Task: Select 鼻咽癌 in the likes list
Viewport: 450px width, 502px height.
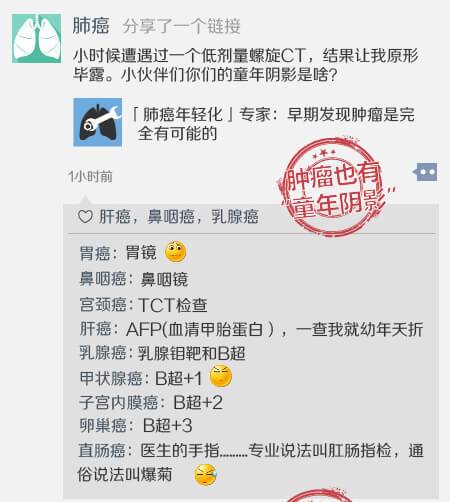Action: point(171,217)
